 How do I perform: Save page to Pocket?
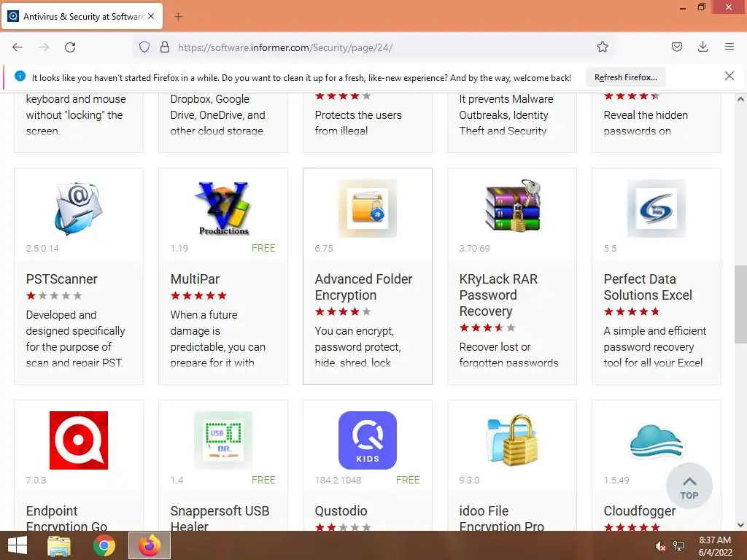click(676, 47)
